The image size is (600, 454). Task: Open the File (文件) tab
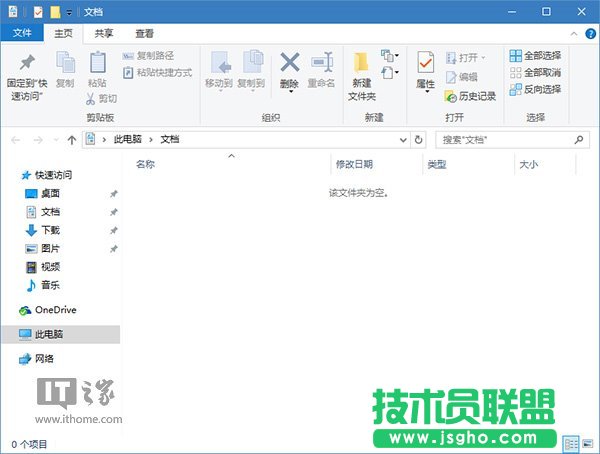click(22, 33)
